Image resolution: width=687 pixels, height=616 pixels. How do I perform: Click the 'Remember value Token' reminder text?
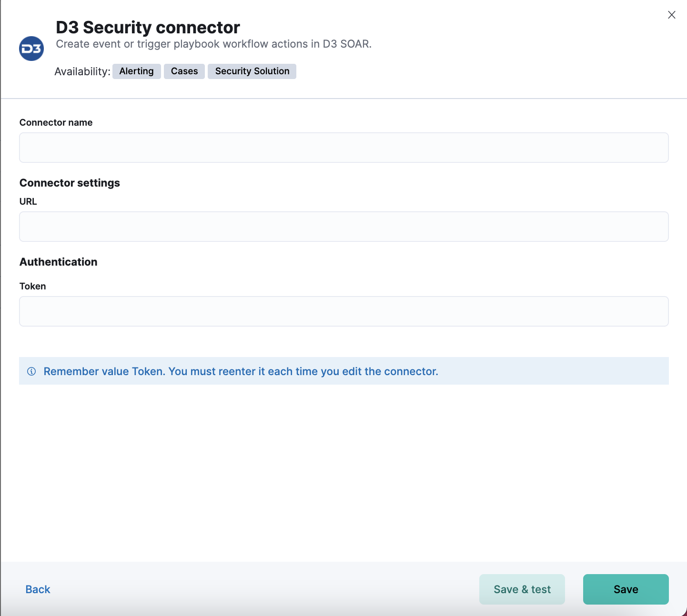tap(241, 371)
